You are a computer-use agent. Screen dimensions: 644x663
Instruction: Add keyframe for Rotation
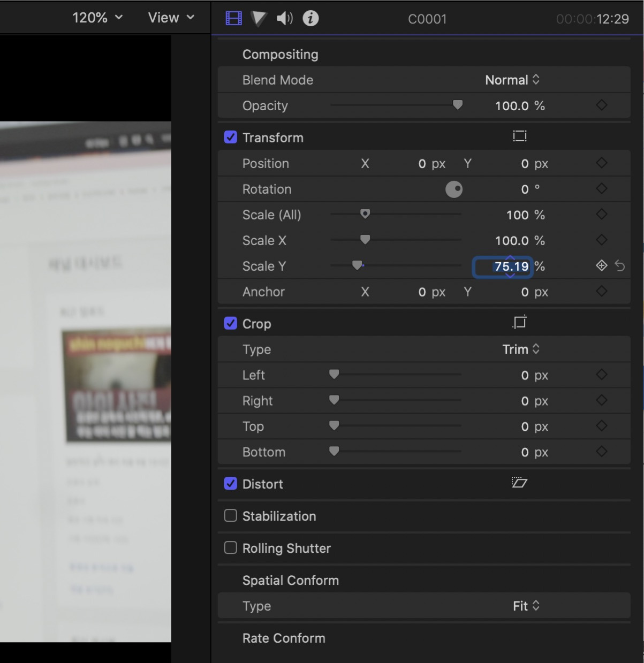tap(602, 188)
